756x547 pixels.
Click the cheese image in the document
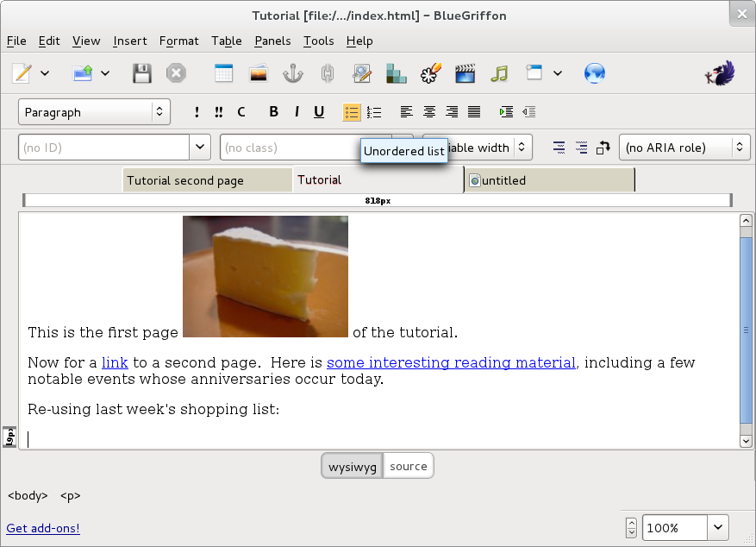click(x=266, y=276)
